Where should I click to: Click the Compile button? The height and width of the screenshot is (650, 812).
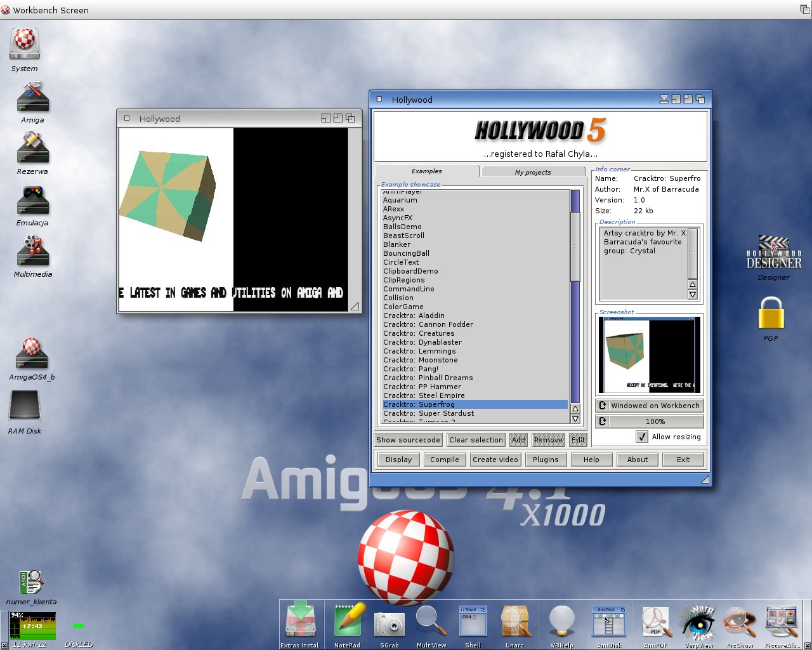coord(445,460)
